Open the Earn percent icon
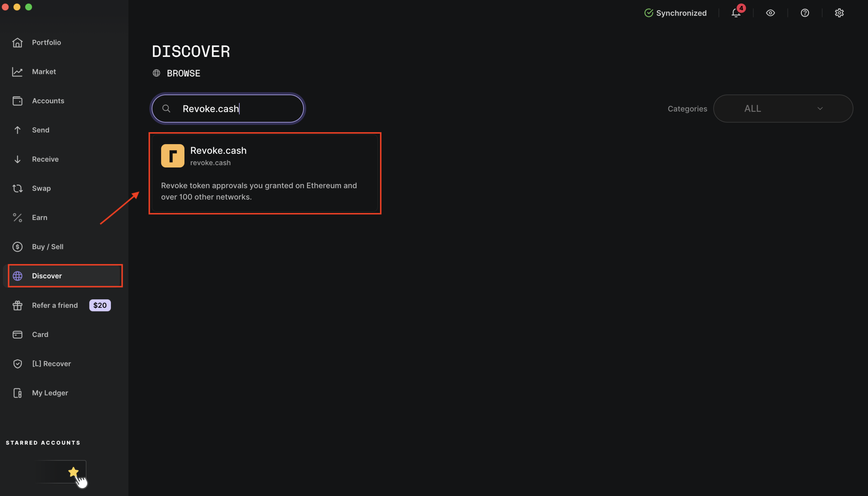This screenshot has height=496, width=868. [x=18, y=218]
